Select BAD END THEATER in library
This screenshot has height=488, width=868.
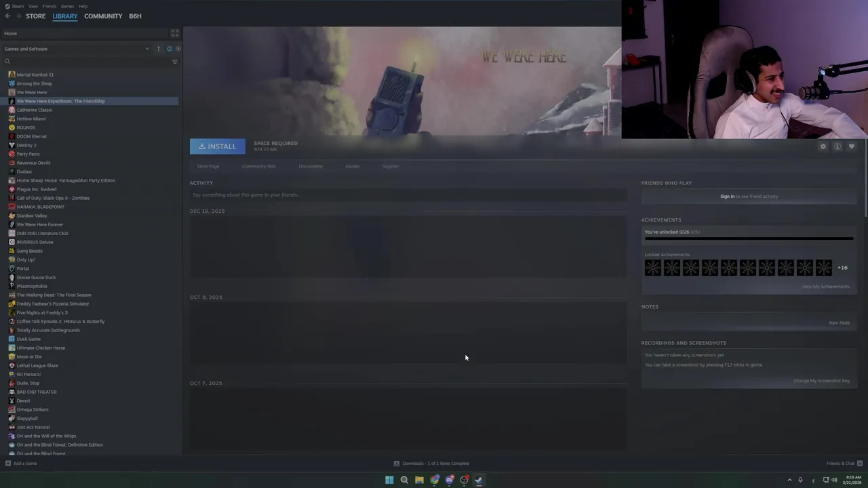pos(37,392)
